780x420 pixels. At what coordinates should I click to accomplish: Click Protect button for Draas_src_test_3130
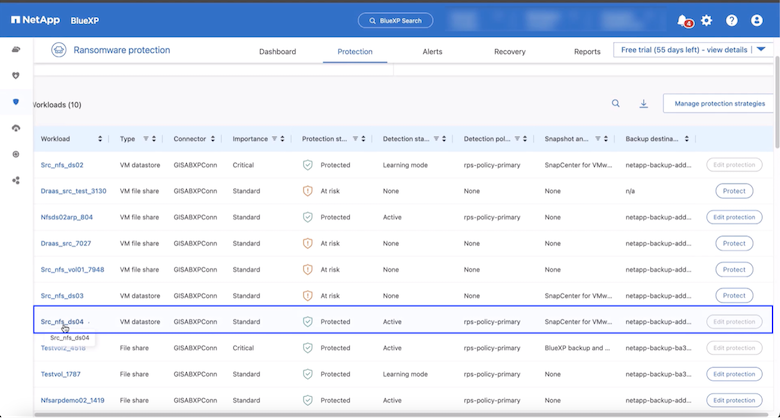click(734, 191)
